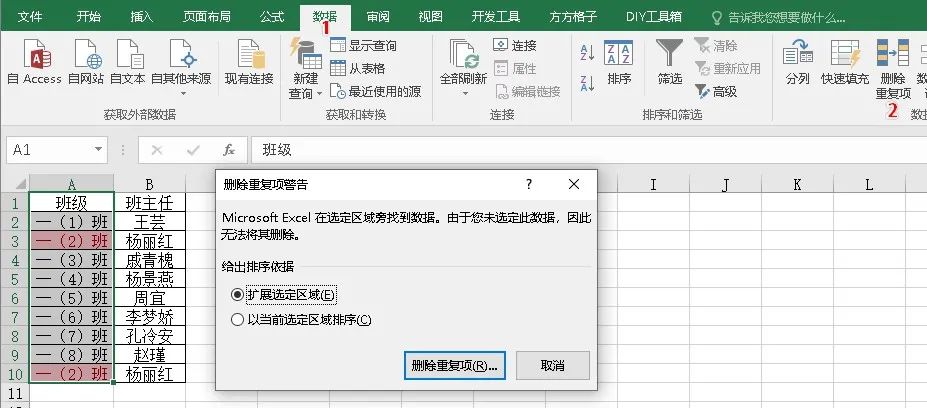
Task: Open the Name Box dropdown arrow
Action: (x=99, y=150)
